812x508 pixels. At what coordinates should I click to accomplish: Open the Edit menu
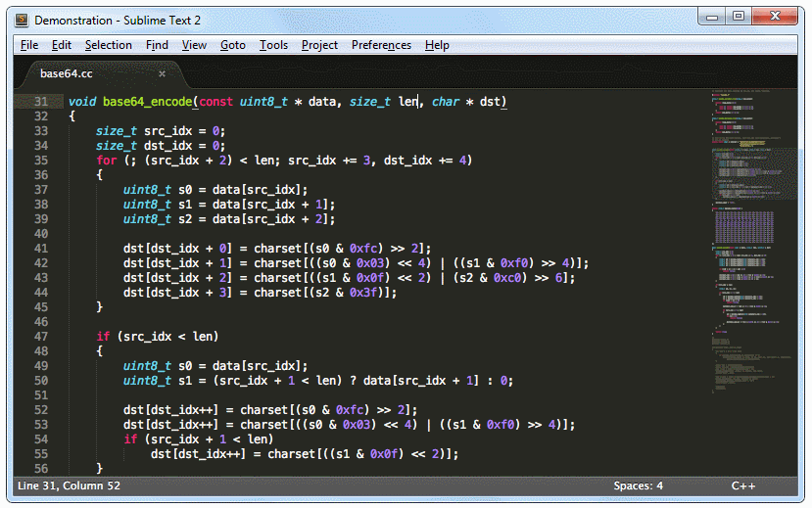pos(62,45)
